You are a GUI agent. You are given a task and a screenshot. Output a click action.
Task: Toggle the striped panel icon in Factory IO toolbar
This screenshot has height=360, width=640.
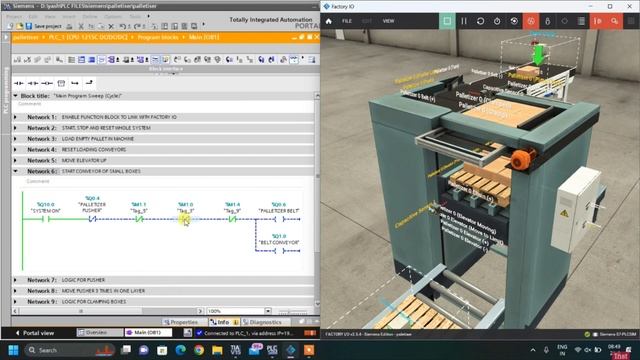(x=581, y=21)
